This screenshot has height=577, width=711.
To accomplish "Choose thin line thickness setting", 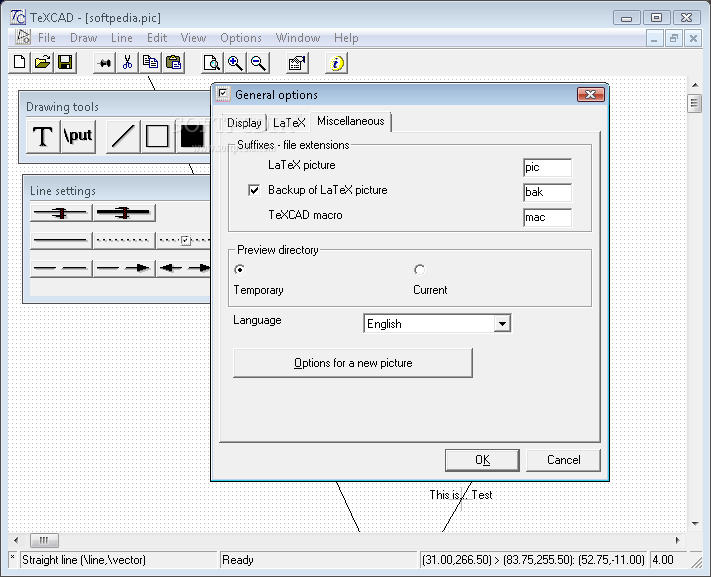I will pos(61,212).
